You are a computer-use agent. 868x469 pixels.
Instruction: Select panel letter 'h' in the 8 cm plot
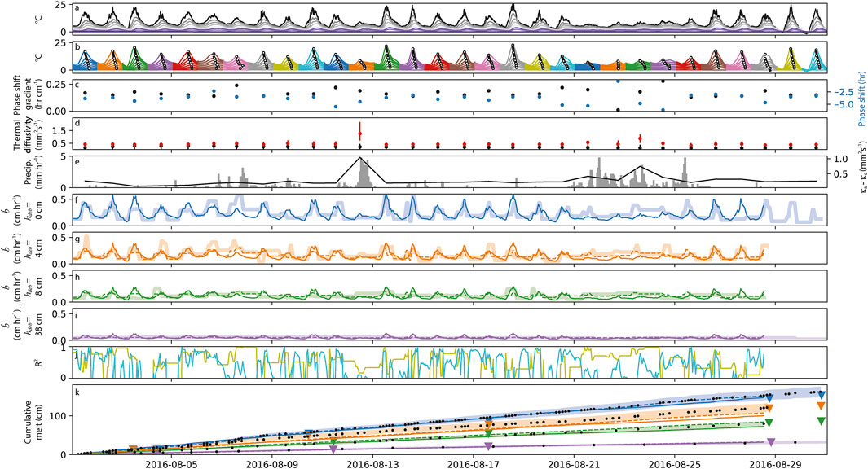pyautogui.click(x=77, y=276)
